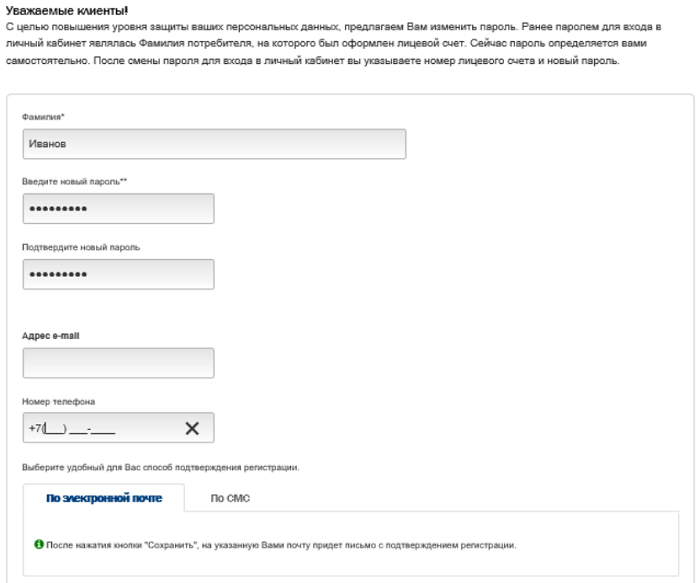Place cursor in the Номер телефона field
700x583 pixels.
tap(100, 428)
